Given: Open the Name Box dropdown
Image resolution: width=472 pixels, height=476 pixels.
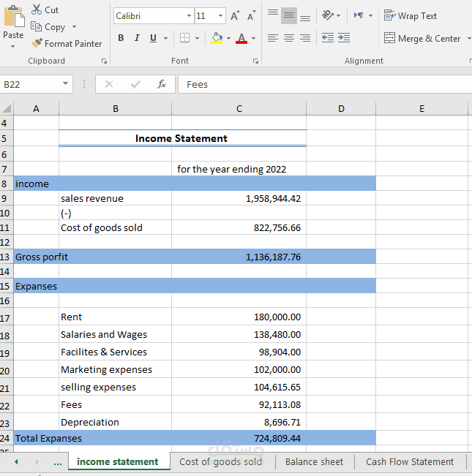Looking at the screenshot, I should point(65,83).
